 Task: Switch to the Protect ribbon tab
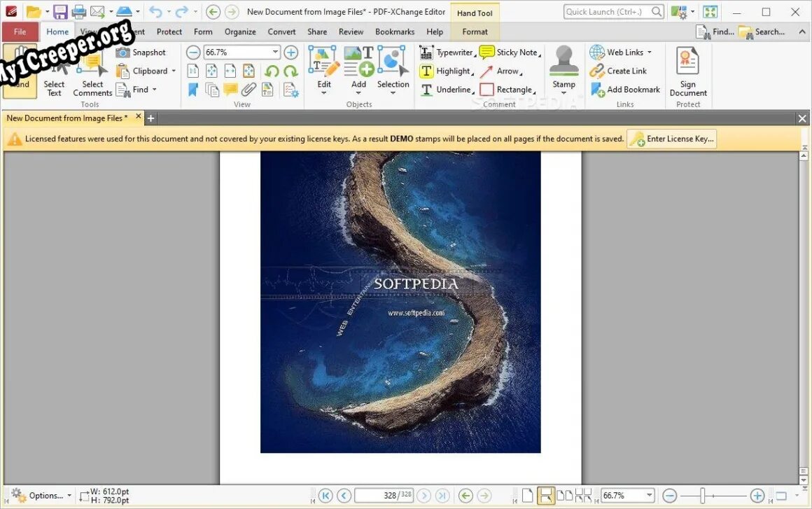coord(169,32)
